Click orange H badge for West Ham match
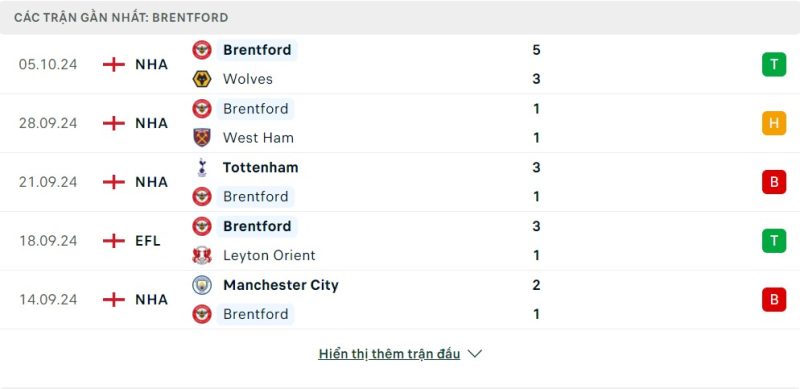800x389 pixels. 774,123
